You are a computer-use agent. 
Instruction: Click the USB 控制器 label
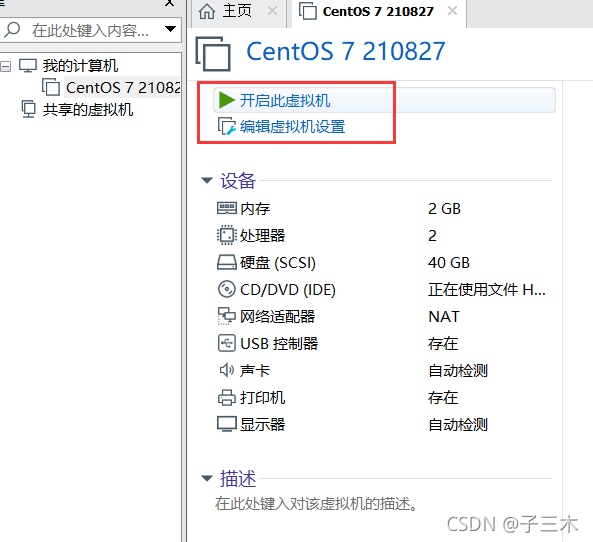click(279, 344)
